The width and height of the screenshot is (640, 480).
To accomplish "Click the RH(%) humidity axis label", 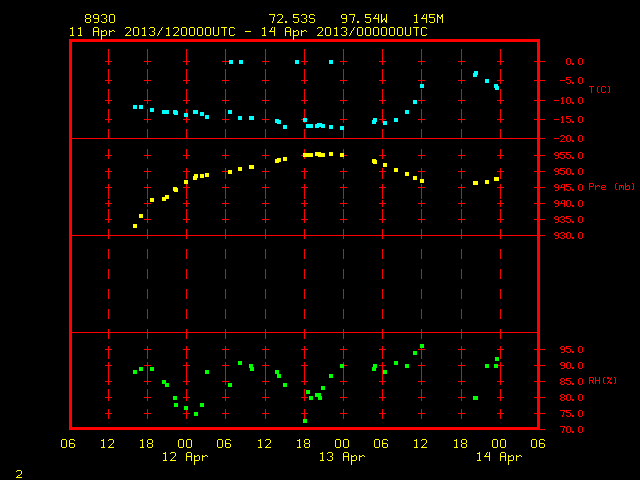I will coord(602,381).
